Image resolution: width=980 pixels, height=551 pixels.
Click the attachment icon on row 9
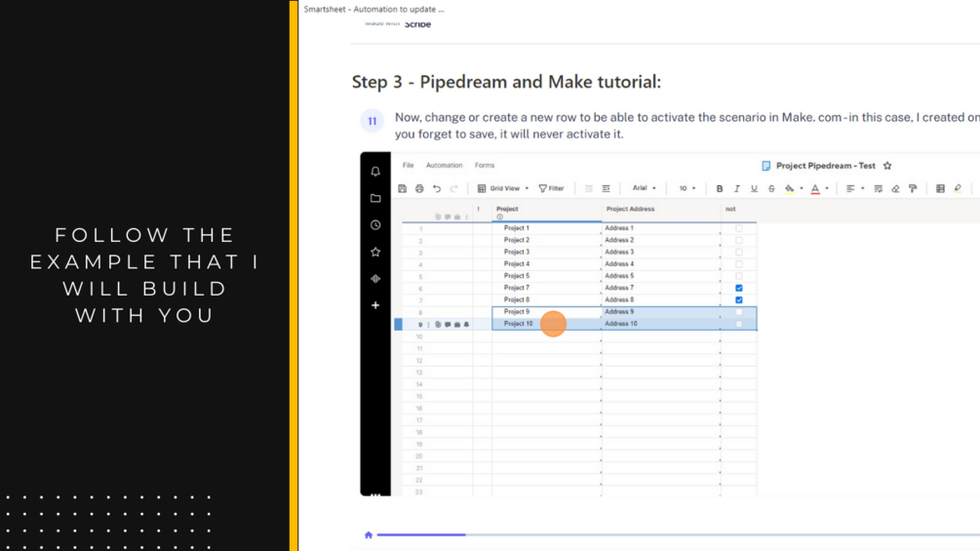[438, 324]
